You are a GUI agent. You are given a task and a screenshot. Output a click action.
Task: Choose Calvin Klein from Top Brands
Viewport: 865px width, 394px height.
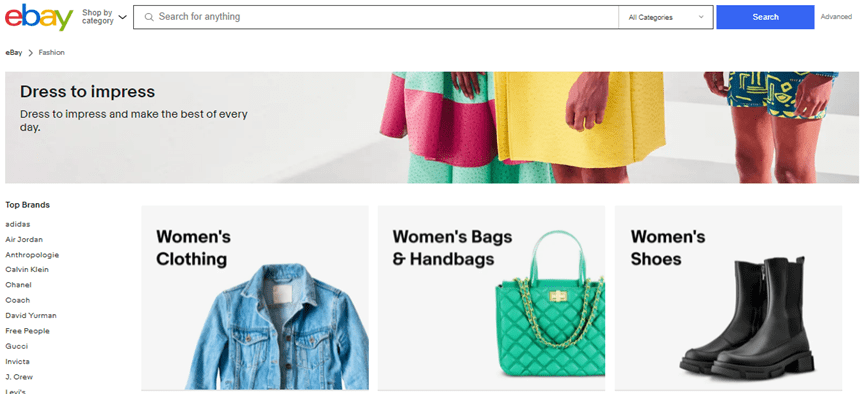click(27, 269)
